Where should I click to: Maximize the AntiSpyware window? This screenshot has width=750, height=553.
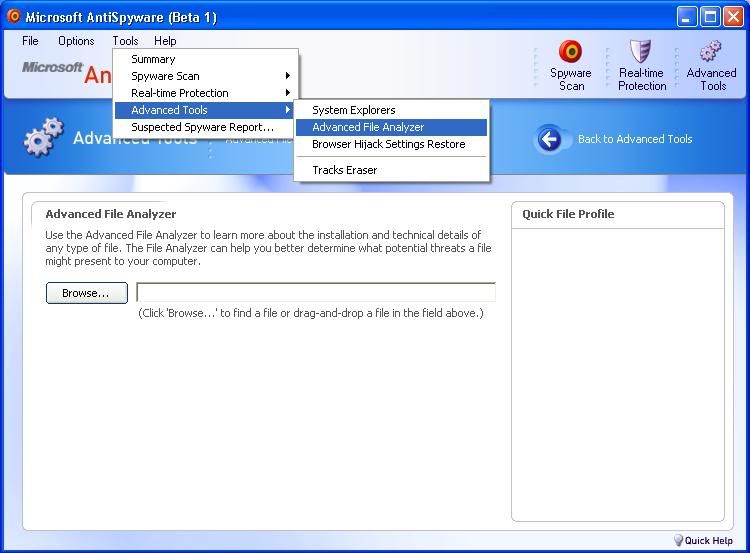click(710, 17)
